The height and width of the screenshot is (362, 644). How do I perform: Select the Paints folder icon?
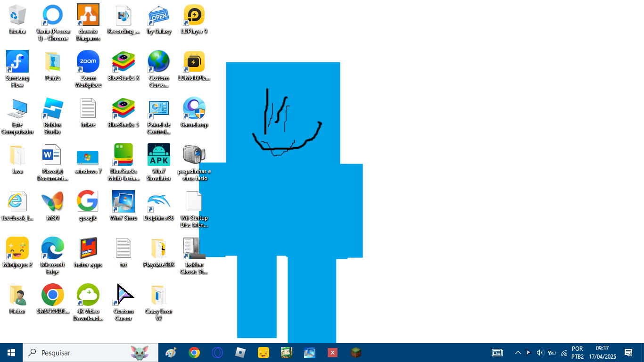point(53,66)
